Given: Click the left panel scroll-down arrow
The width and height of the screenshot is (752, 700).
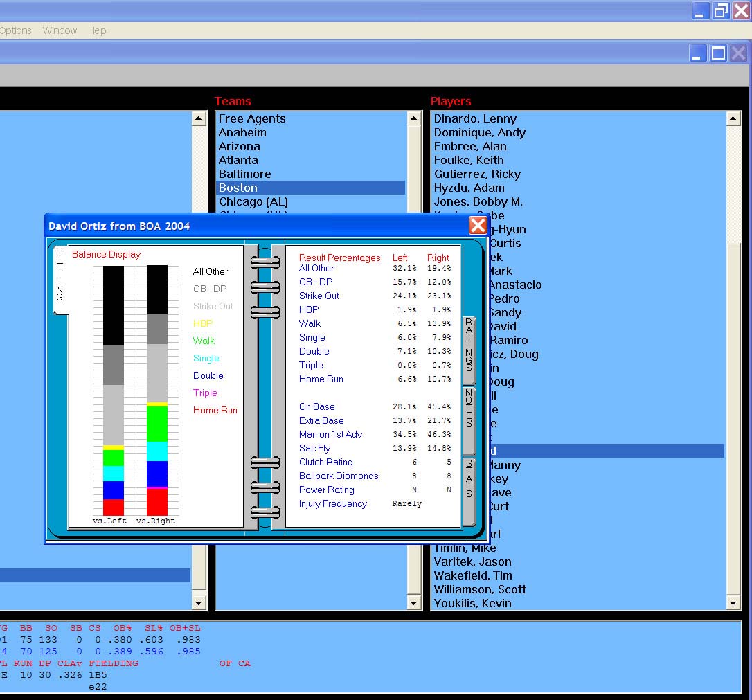Looking at the screenshot, I should [199, 602].
